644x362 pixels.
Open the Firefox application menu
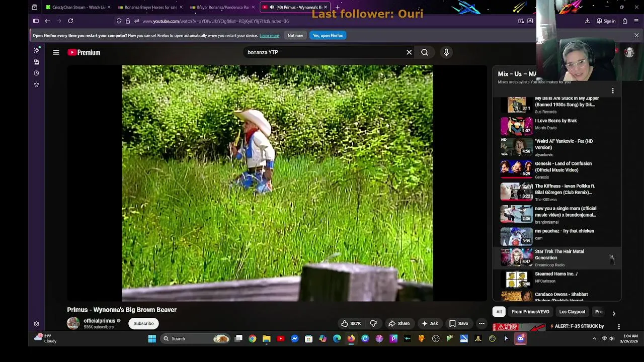click(636, 21)
